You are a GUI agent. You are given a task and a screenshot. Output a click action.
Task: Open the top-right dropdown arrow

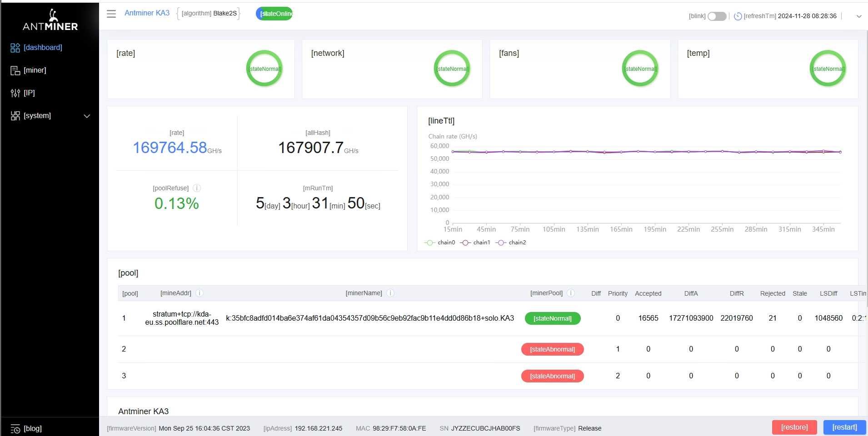click(x=859, y=16)
